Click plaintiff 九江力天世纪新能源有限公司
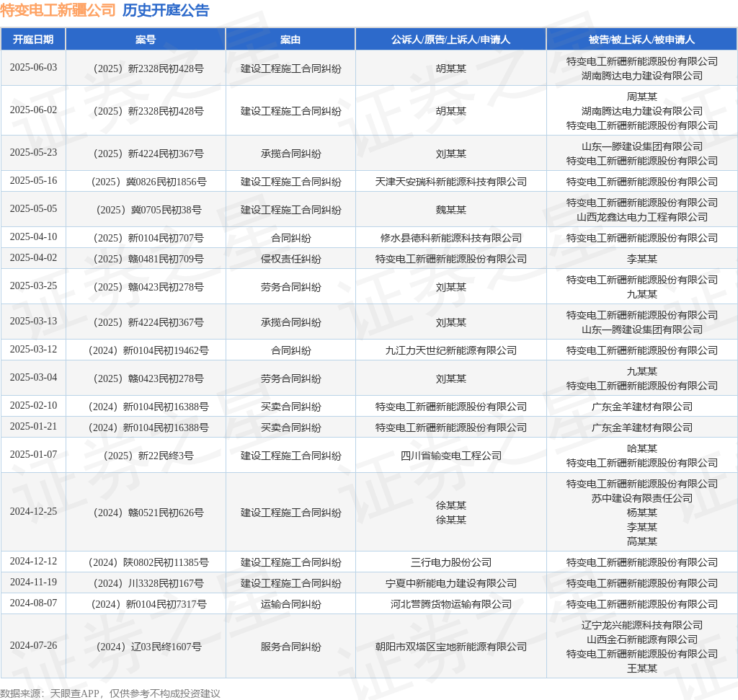Screen dimensions: 738x700 (451, 350)
